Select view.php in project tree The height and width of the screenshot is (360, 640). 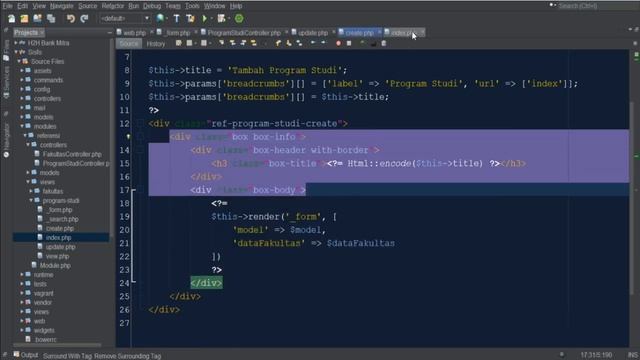point(57,256)
